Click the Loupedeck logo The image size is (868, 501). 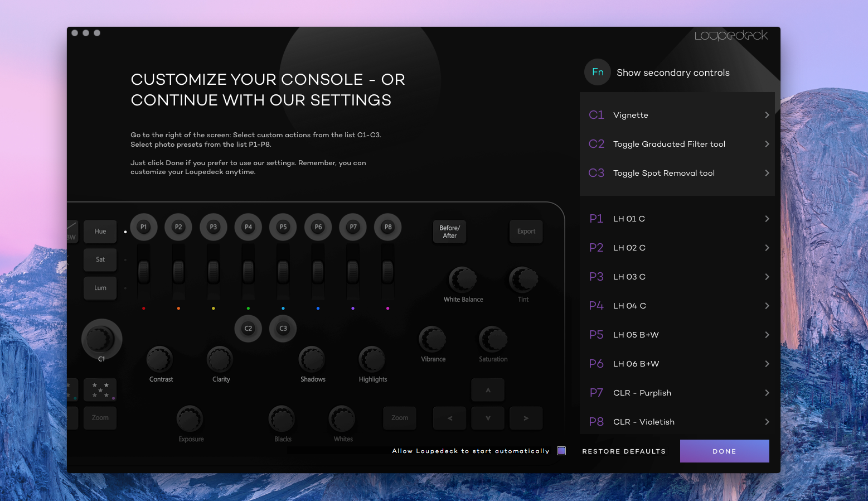(731, 36)
